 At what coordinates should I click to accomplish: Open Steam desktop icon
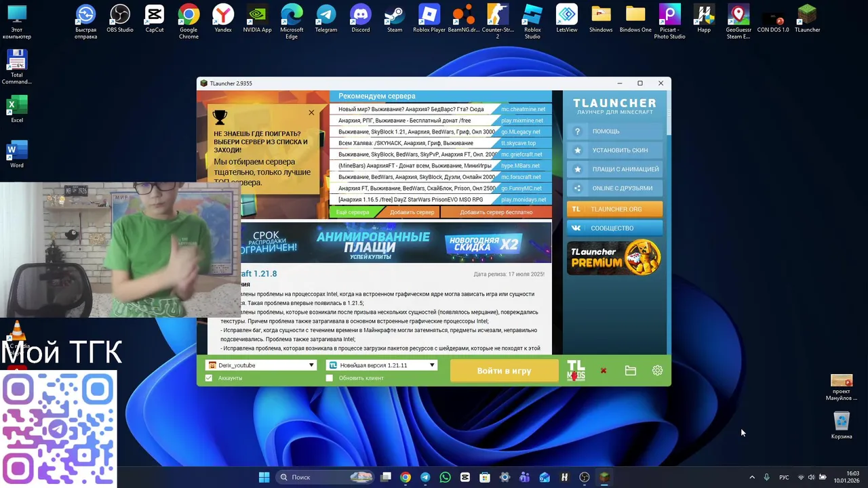(395, 19)
